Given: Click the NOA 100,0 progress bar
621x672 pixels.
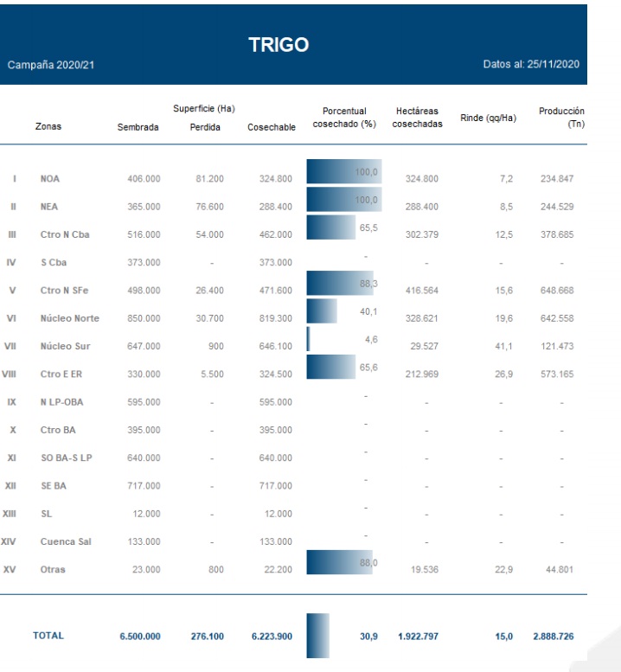Looking at the screenshot, I should pyautogui.click(x=344, y=173).
